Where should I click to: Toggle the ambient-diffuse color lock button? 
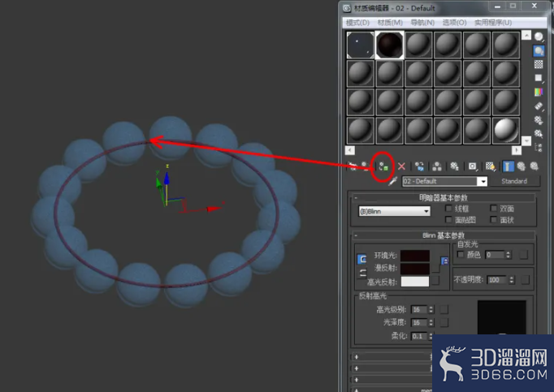(x=361, y=259)
